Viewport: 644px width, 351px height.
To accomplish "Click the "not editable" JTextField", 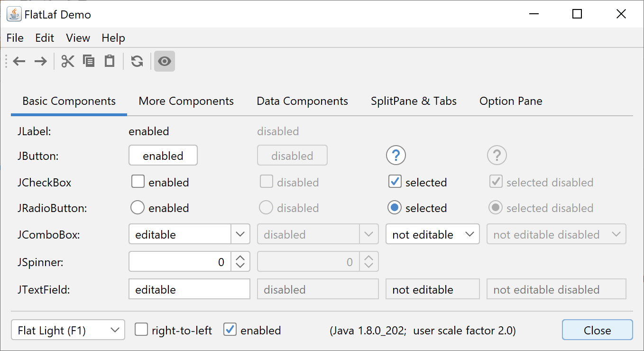I will pos(433,289).
